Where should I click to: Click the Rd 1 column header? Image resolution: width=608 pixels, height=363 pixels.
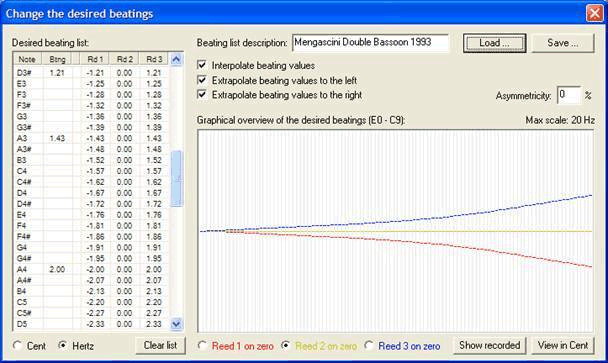coord(95,59)
